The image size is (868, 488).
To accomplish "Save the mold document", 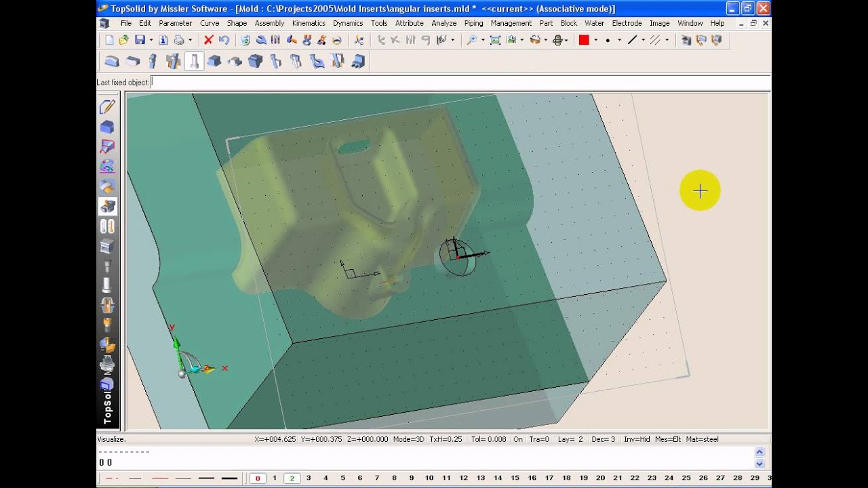I will (x=140, y=40).
